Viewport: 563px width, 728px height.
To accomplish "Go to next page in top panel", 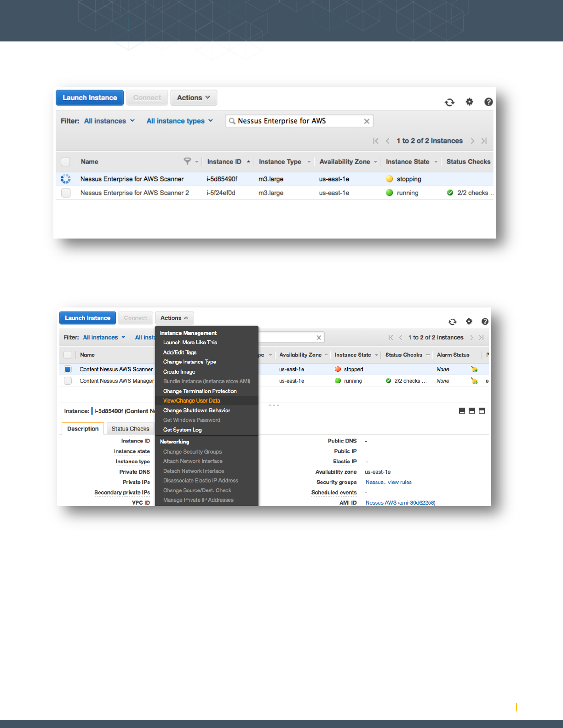I will click(472, 141).
